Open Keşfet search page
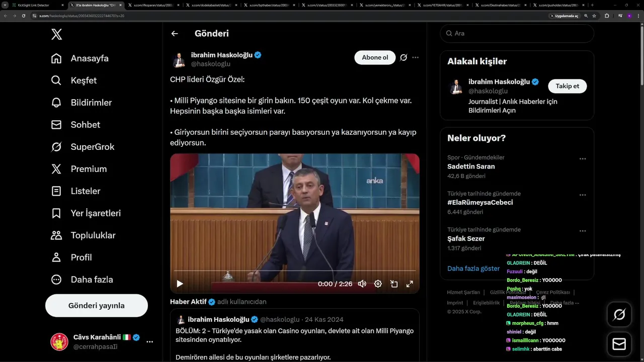The height and width of the screenshot is (362, 644). pyautogui.click(x=74, y=80)
